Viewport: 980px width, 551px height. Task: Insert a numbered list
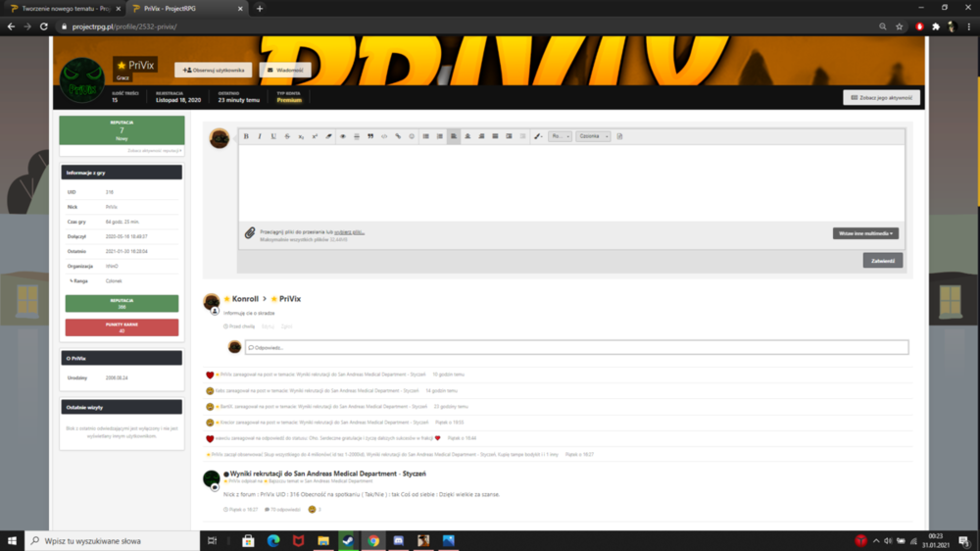click(440, 136)
